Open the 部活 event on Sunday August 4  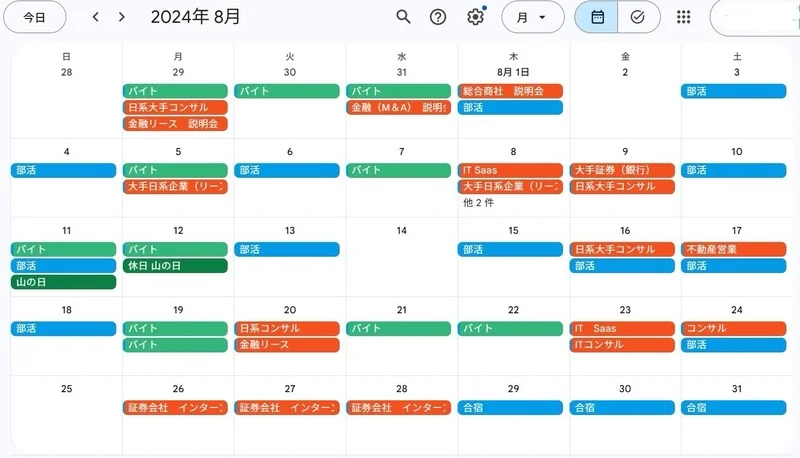click(63, 170)
